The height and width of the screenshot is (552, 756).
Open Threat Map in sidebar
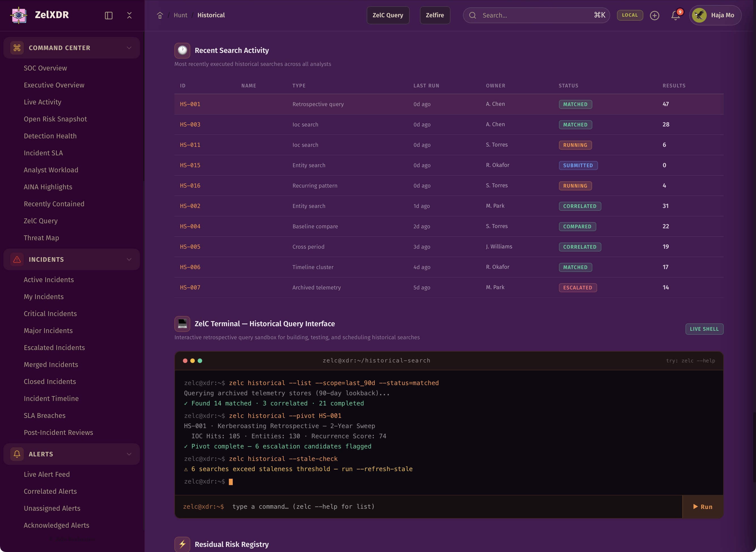(41, 238)
